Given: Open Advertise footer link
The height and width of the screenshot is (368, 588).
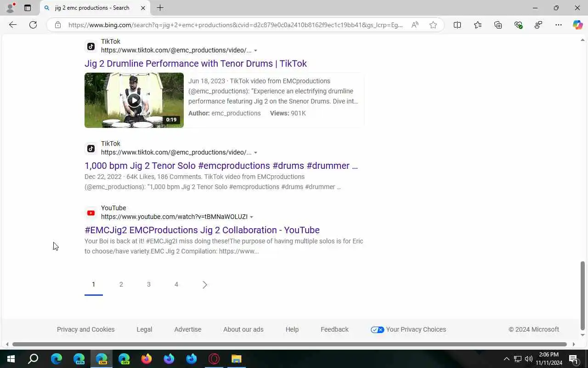Looking at the screenshot, I should click(188, 329).
